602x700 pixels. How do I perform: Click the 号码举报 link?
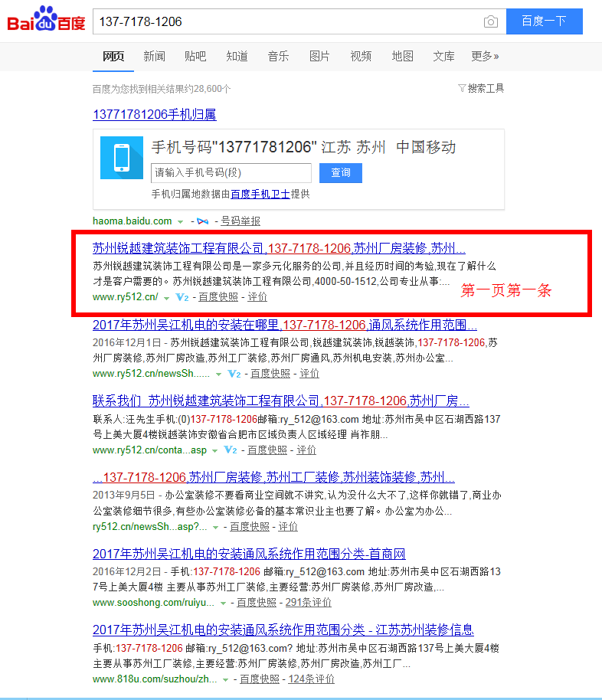coord(240,221)
